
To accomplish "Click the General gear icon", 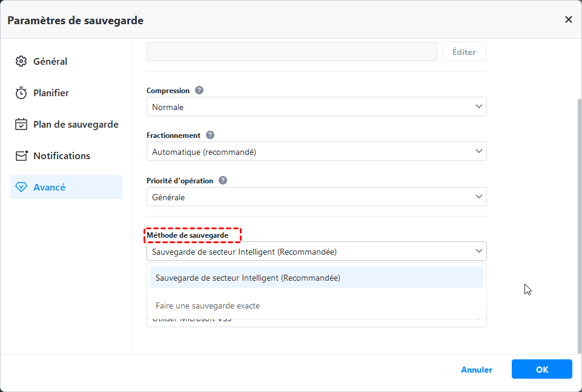I will point(21,62).
